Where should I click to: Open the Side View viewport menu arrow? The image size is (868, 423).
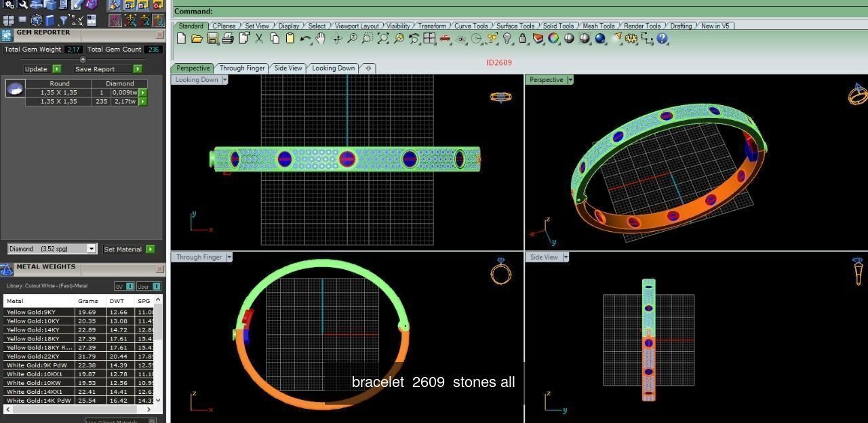[x=566, y=257]
